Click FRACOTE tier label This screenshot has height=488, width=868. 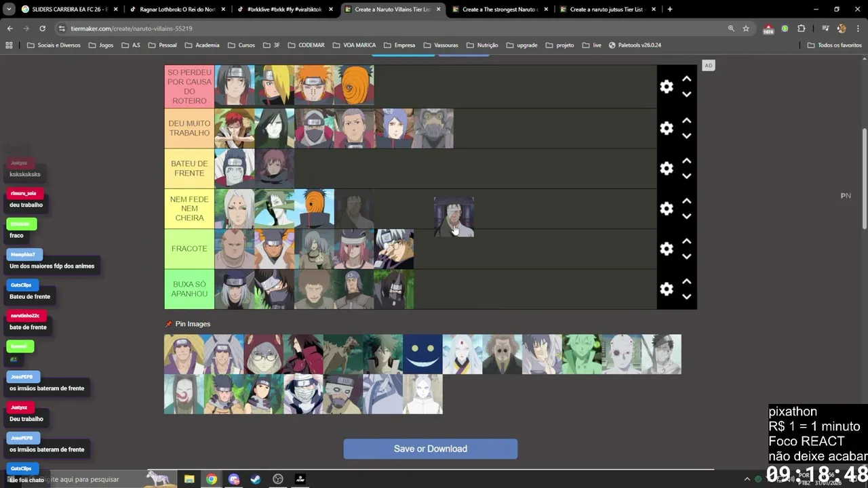click(x=189, y=249)
